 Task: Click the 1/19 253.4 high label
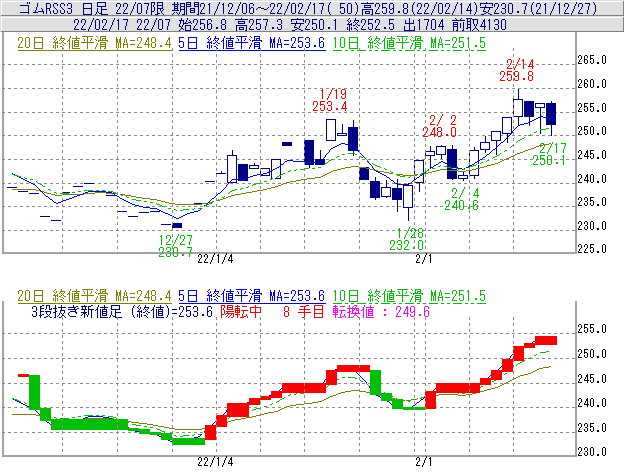click(330, 100)
